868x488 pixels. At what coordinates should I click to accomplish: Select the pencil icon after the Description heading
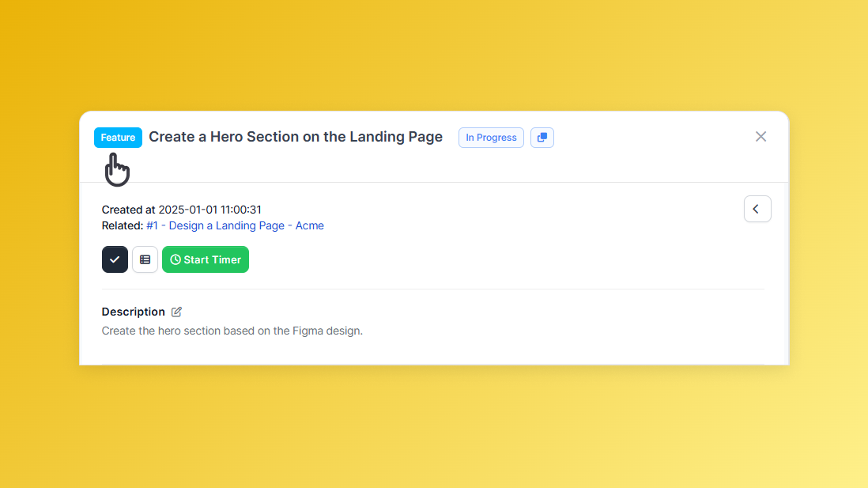click(x=175, y=312)
